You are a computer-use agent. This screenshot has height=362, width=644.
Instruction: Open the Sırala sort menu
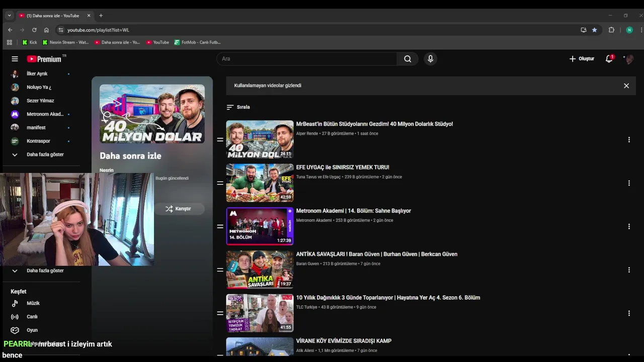[238, 107]
